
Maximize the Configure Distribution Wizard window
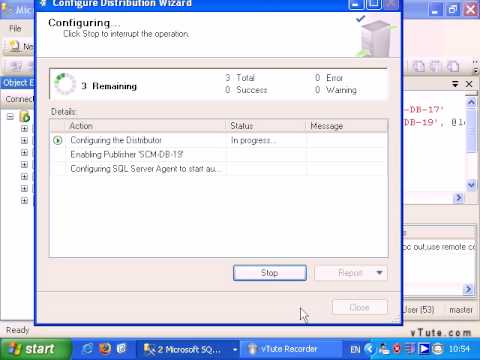coord(374,4)
